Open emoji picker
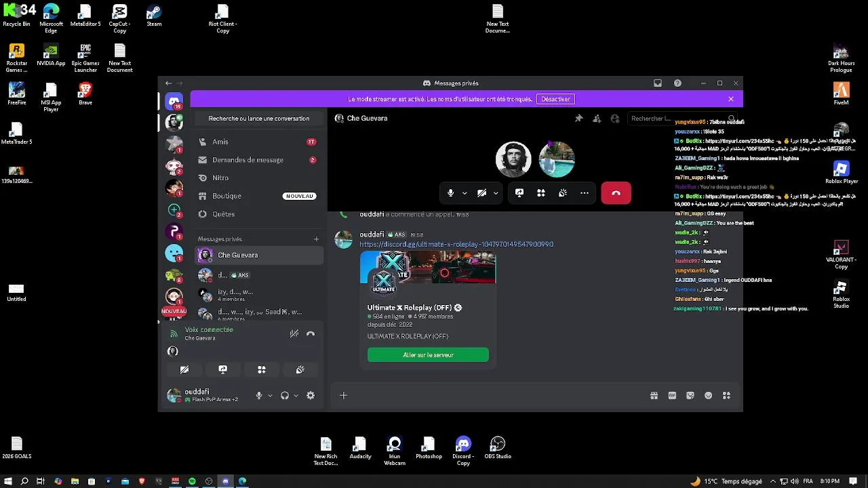Viewport: 868px width, 488px height. [x=709, y=396]
